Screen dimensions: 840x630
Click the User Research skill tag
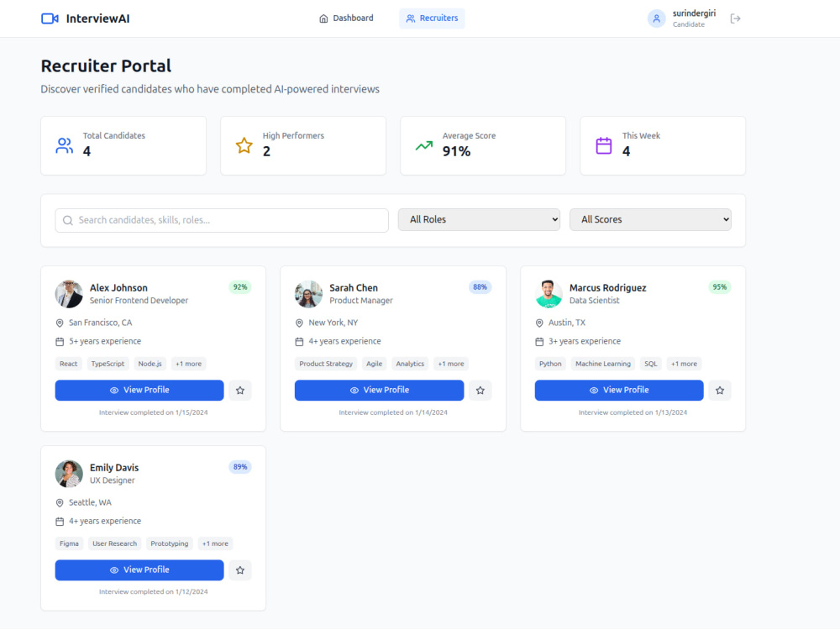pyautogui.click(x=114, y=543)
